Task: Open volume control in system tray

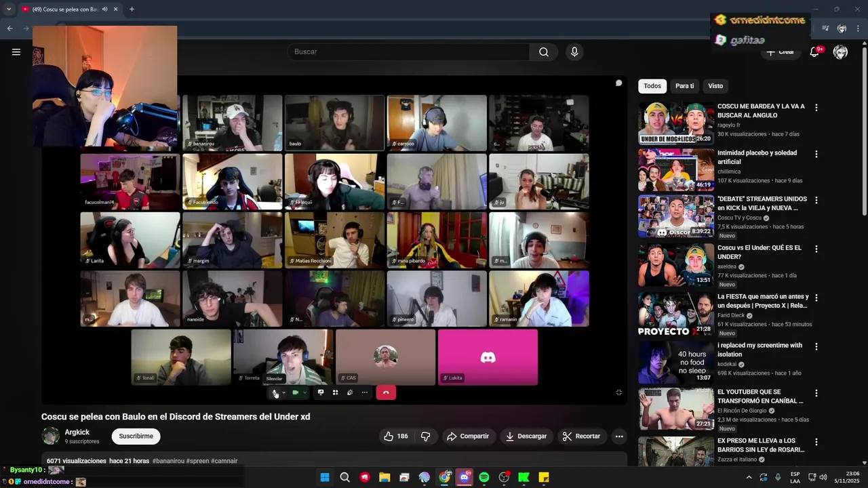Action: point(823,477)
